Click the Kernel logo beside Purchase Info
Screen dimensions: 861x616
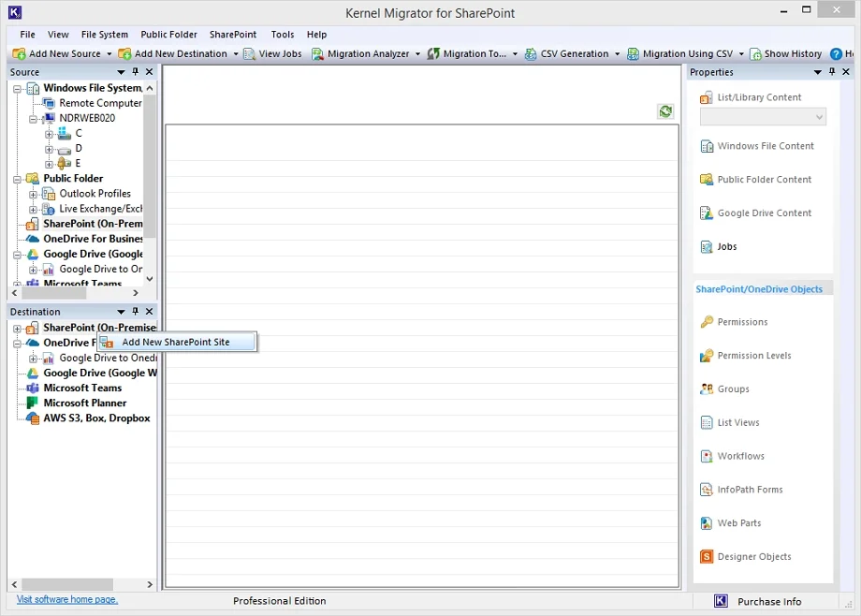pos(721,601)
